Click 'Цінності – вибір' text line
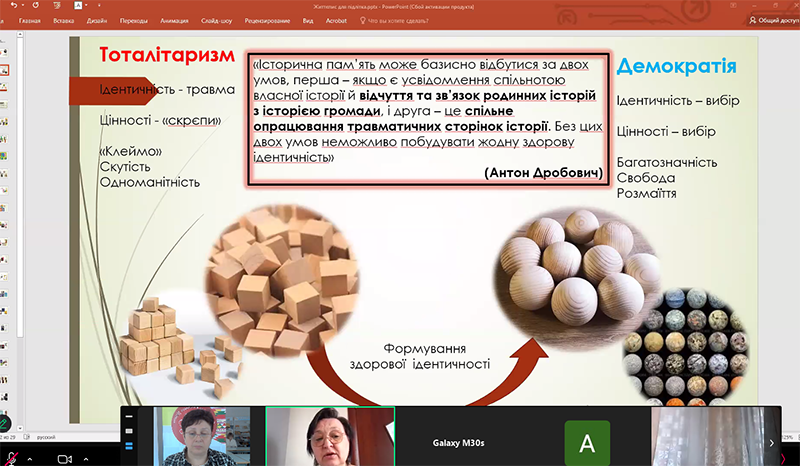800x466 pixels. coord(666,132)
